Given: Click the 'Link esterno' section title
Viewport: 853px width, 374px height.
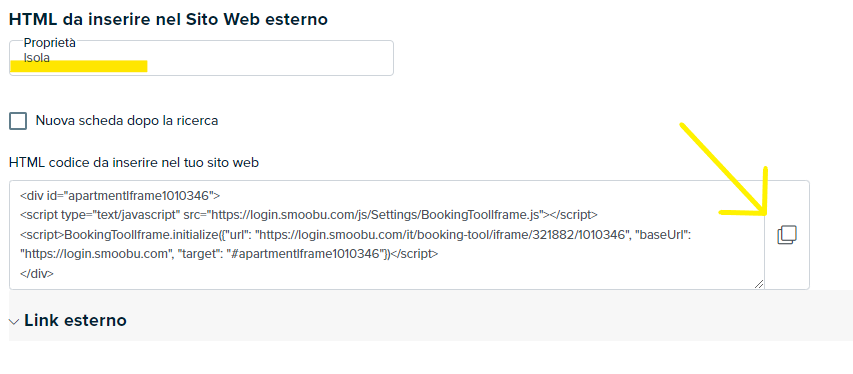Looking at the screenshot, I should [x=75, y=320].
